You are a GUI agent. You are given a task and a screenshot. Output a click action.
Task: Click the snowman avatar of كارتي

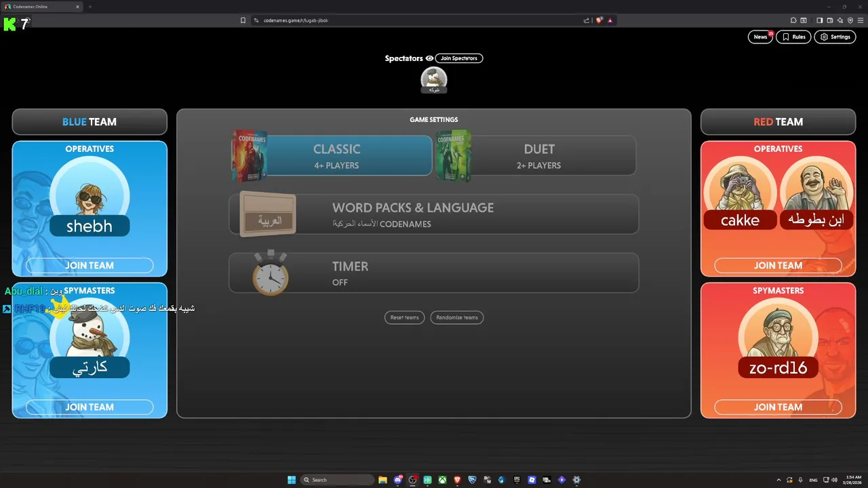90,339
